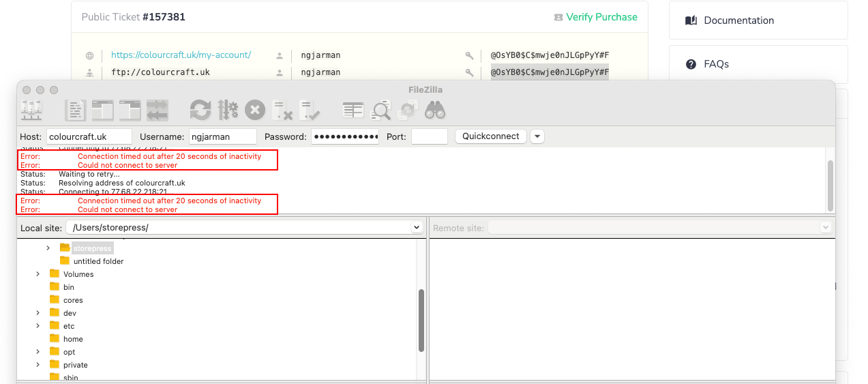Click the key icon in the my-account row
The width and height of the screenshot is (868, 384).
point(469,56)
